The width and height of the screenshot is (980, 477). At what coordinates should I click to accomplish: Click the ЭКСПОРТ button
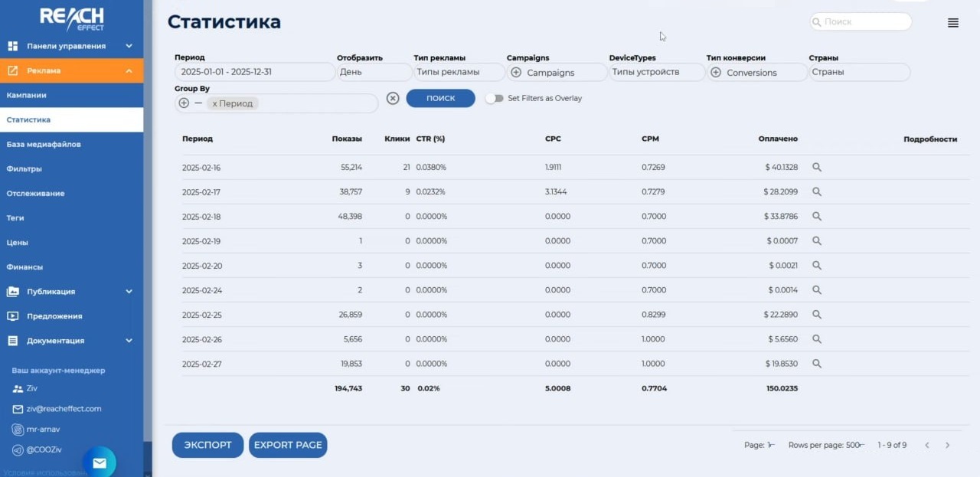tap(207, 445)
